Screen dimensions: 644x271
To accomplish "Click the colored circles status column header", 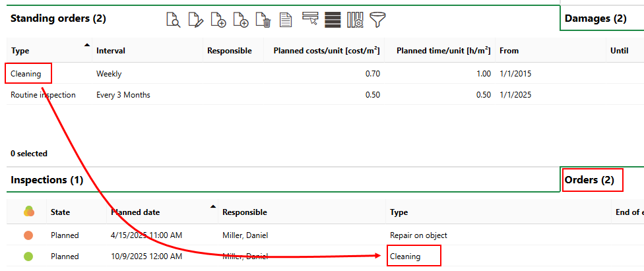I will 28,212.
